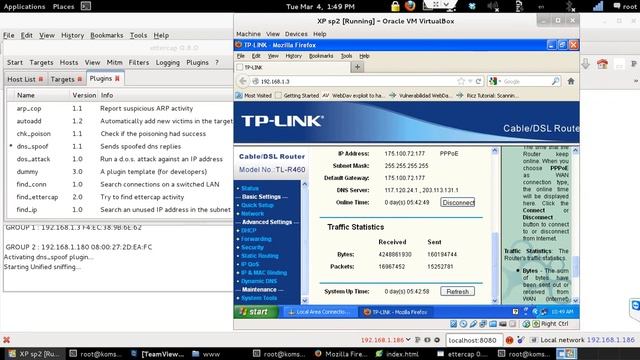
Task: Open ettercap Start menu
Action: pyautogui.click(x=15, y=62)
